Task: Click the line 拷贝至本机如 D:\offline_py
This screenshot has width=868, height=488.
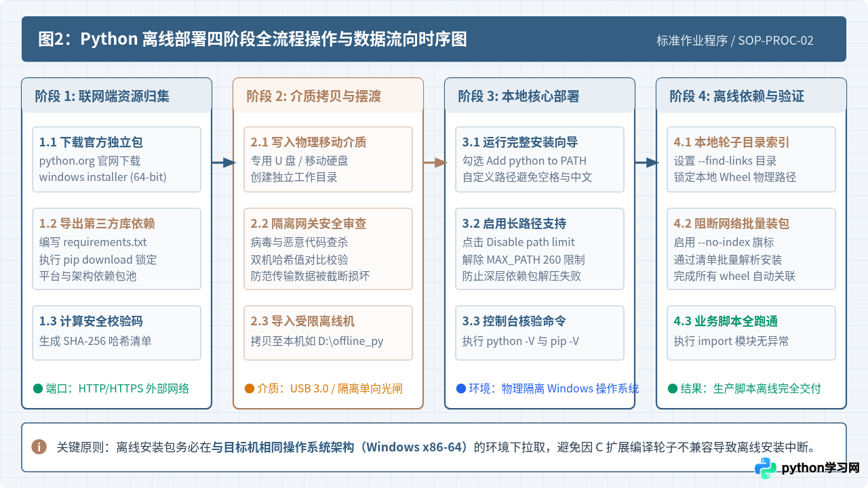Action: (317, 341)
